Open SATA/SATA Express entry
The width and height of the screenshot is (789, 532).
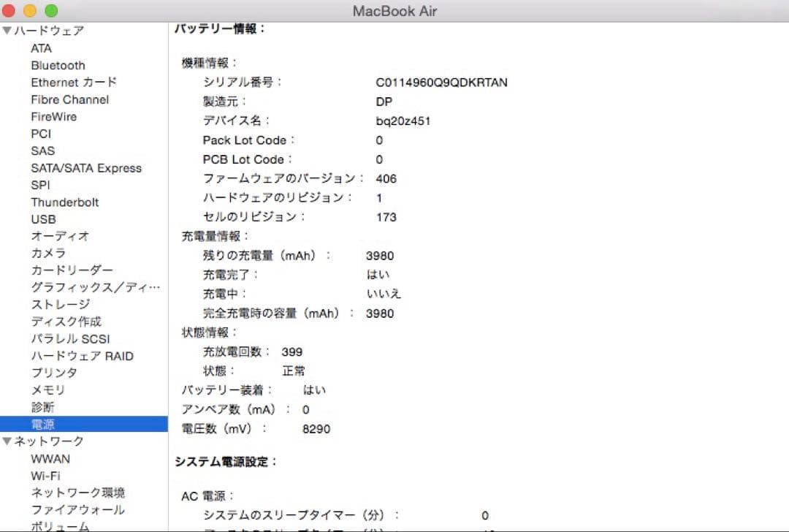(86, 168)
